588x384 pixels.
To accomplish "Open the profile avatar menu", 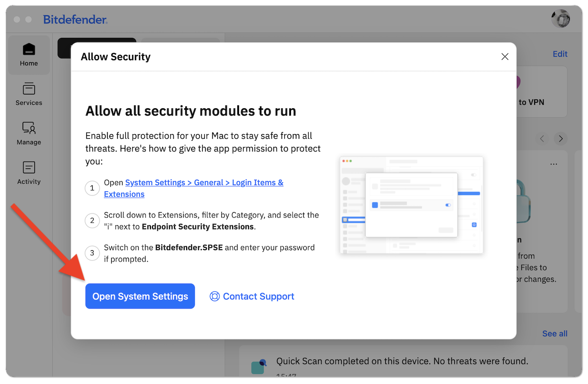I will 560,19.
